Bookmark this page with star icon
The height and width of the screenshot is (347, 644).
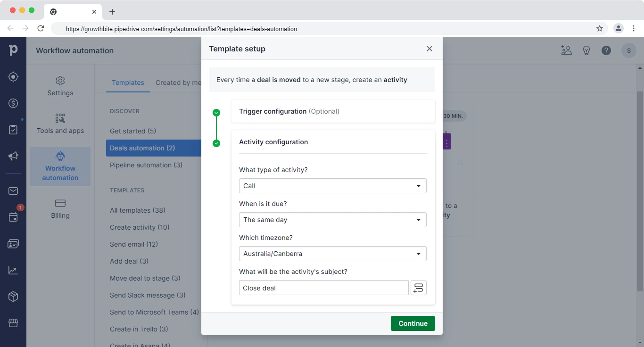pyautogui.click(x=600, y=29)
